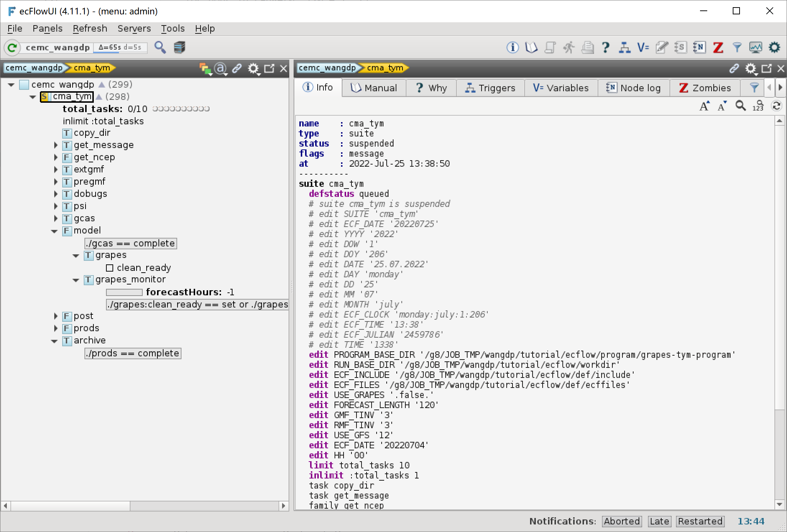Open the Variables V= toolbar icon
The width and height of the screenshot is (787, 532).
(643, 47)
